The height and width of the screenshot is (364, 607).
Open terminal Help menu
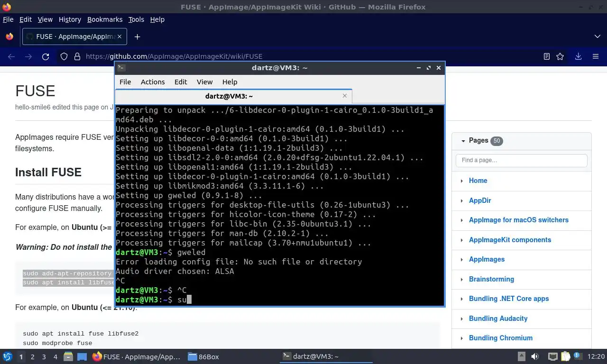click(x=230, y=82)
